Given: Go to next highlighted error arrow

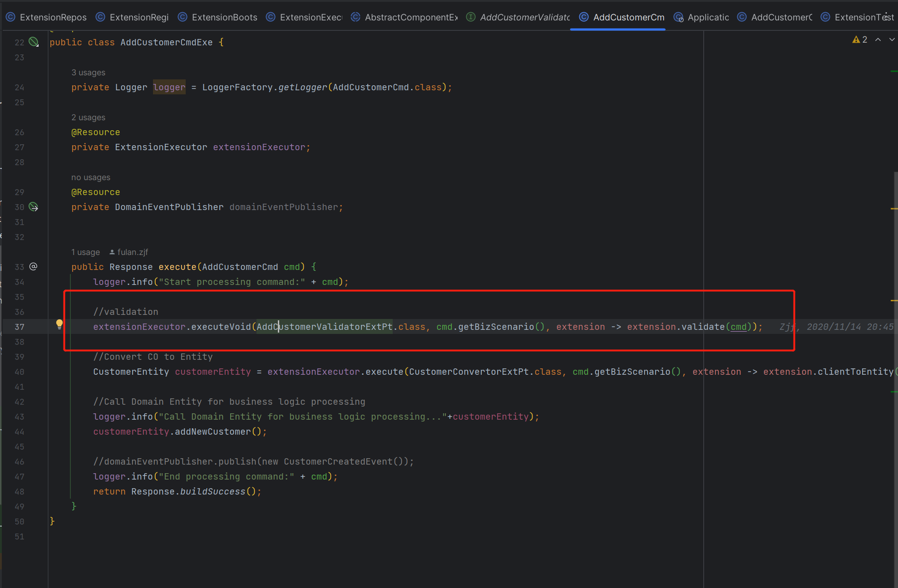Looking at the screenshot, I should coord(892,39).
